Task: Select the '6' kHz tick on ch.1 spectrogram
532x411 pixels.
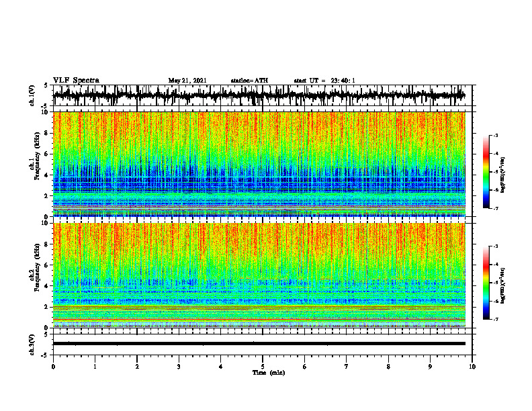Action: (x=47, y=154)
